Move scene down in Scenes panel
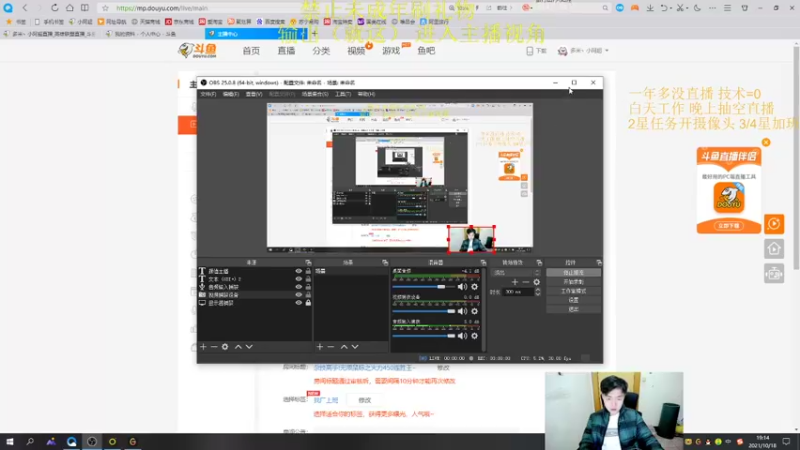 pos(355,347)
